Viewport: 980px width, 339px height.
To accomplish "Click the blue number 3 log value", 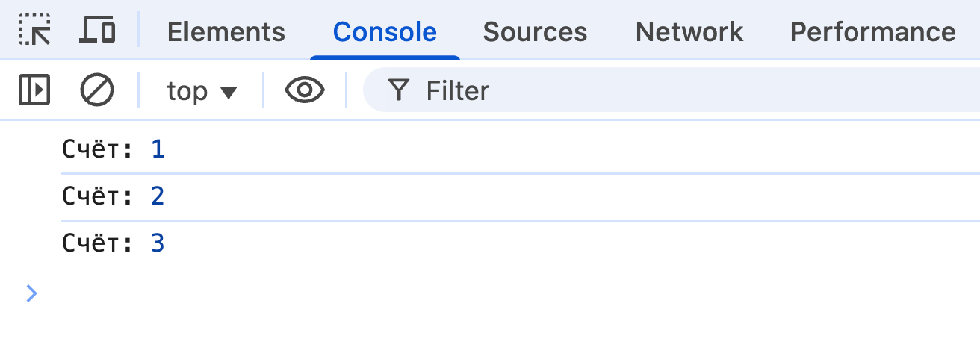I will (158, 243).
